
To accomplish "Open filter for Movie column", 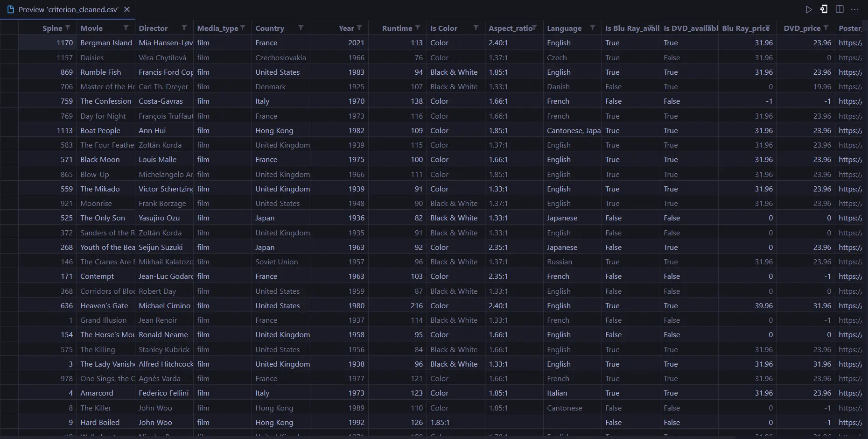I will [x=126, y=28].
